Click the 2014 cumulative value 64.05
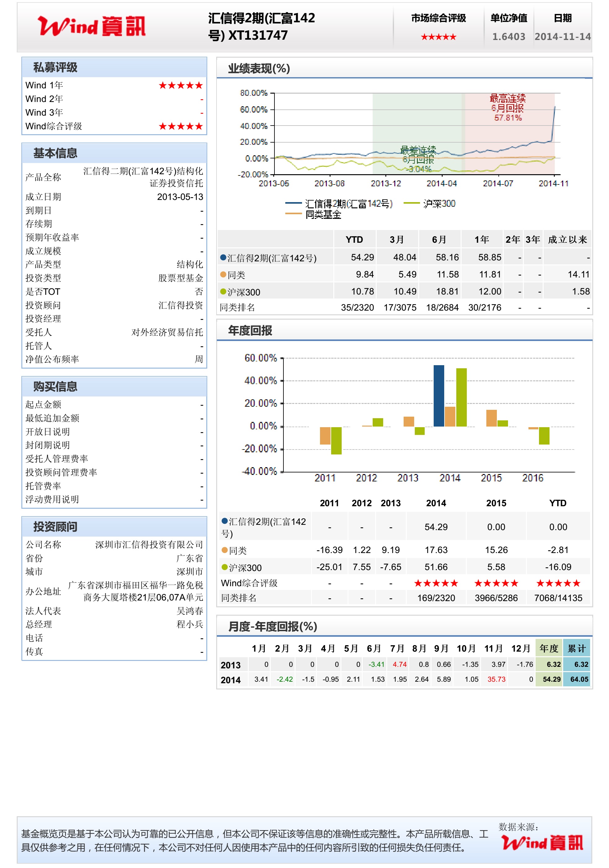Viewport: 609px width, 868px height. 579,679
